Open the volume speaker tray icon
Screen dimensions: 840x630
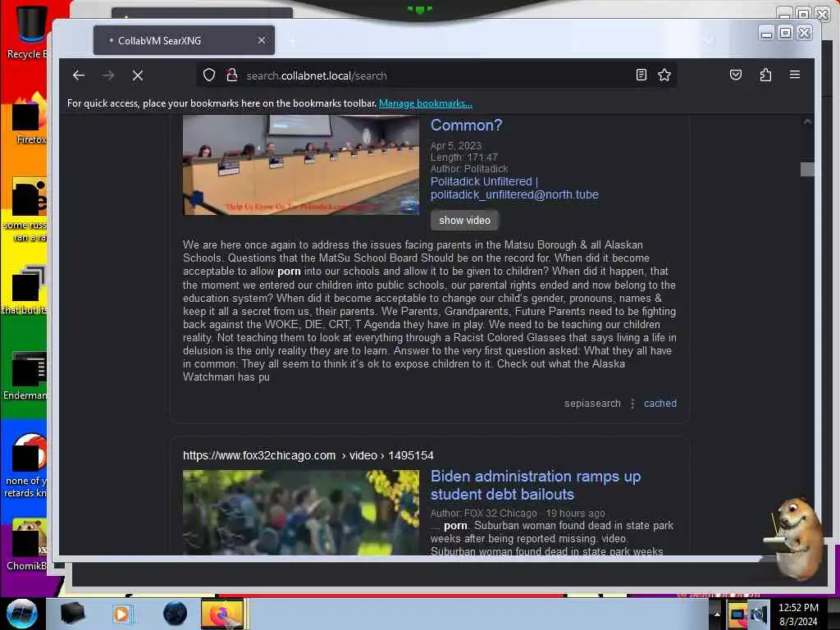(x=759, y=614)
